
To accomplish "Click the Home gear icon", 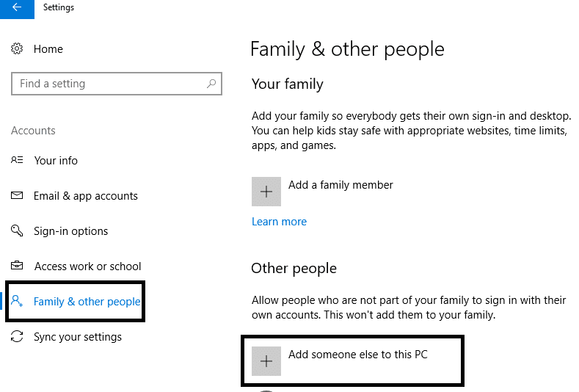I will click(18, 49).
